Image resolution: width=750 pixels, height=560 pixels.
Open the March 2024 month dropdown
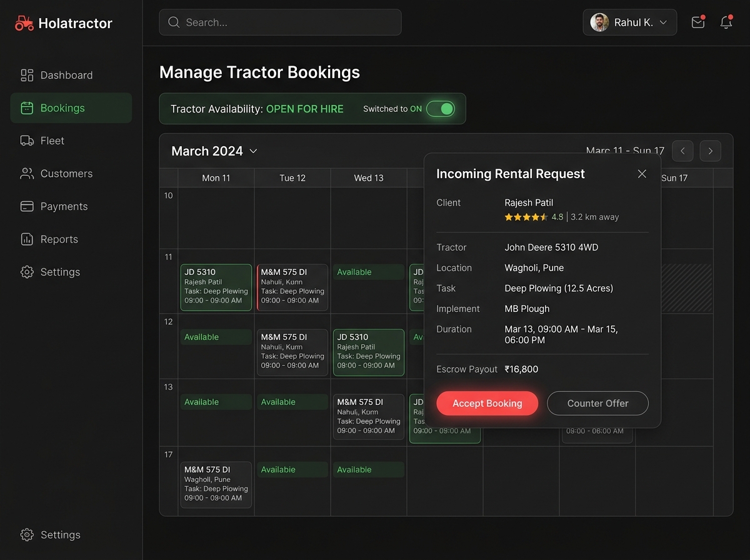[214, 151]
